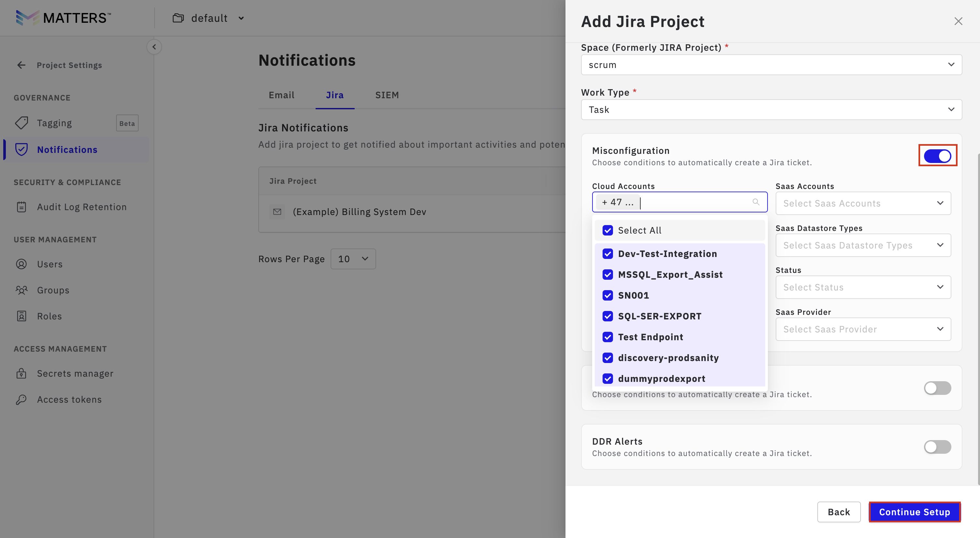Expand the Saas Accounts dropdown
The height and width of the screenshot is (538, 980).
point(863,203)
